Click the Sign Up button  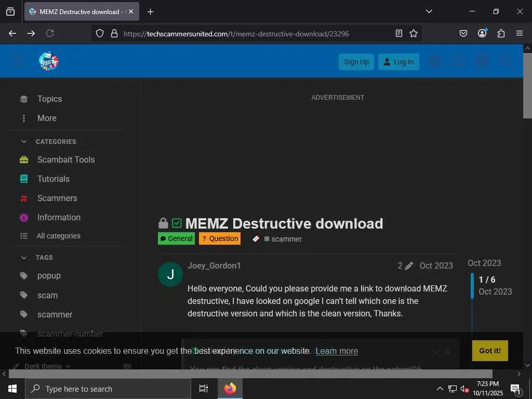[356, 62]
